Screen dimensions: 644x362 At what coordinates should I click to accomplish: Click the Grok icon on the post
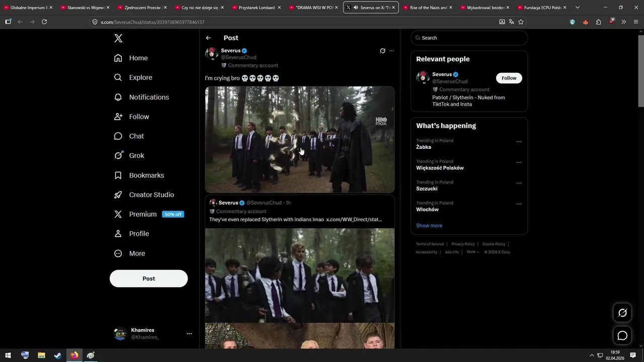click(382, 51)
